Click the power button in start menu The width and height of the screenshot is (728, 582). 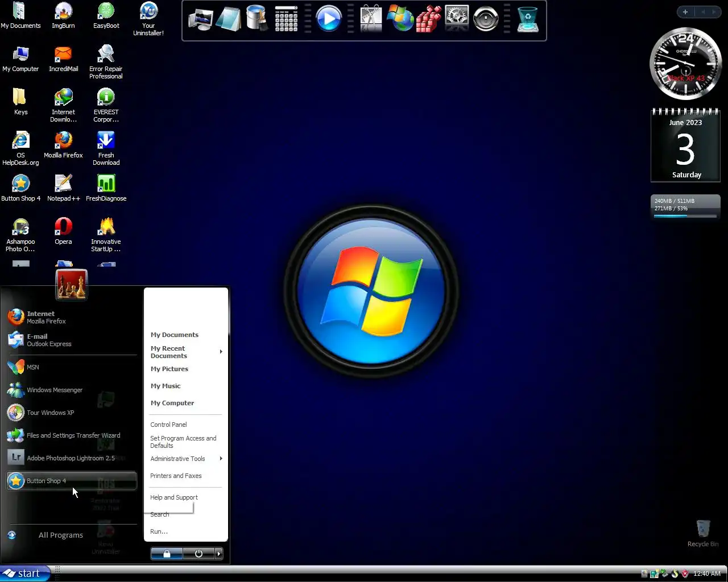pyautogui.click(x=198, y=554)
